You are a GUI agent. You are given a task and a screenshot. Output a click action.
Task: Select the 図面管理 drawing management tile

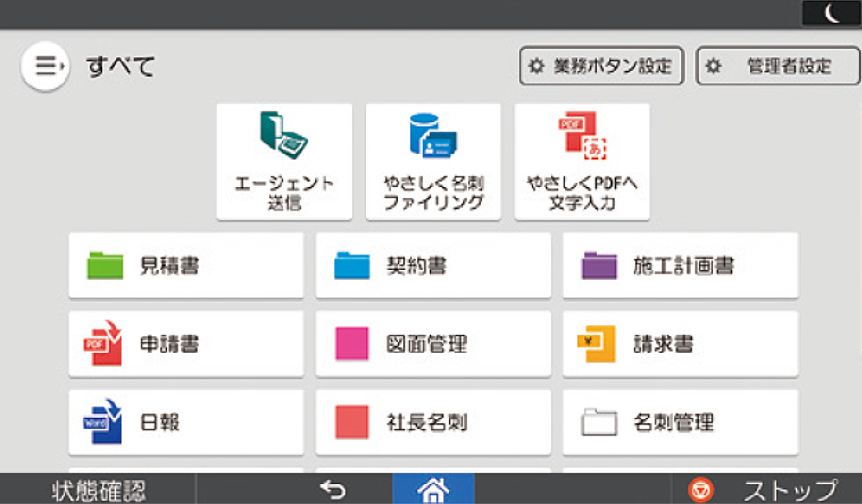(x=433, y=344)
